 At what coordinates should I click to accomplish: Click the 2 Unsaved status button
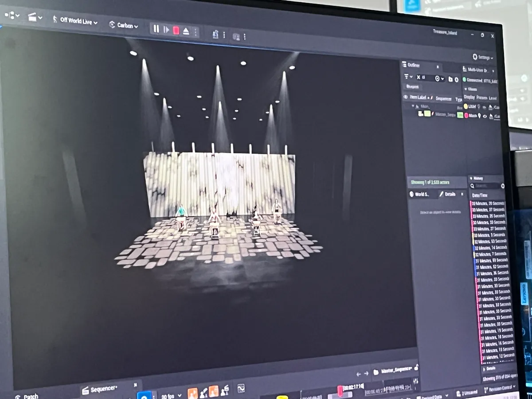coord(466,392)
